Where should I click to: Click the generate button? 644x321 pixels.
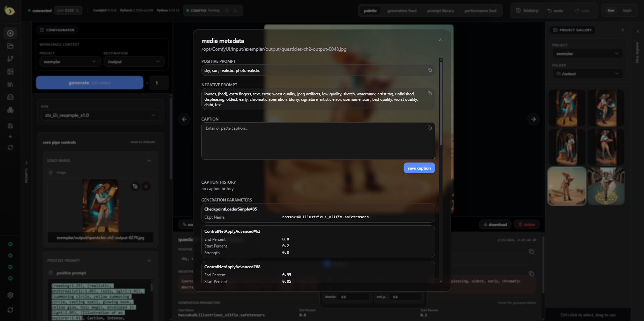[89, 83]
